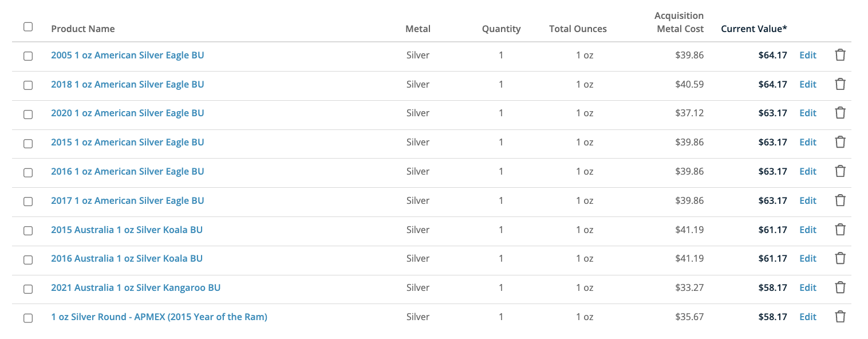868x339 pixels.
Task: Click trash icon for 2018 Silver Eagle
Action: [840, 85]
